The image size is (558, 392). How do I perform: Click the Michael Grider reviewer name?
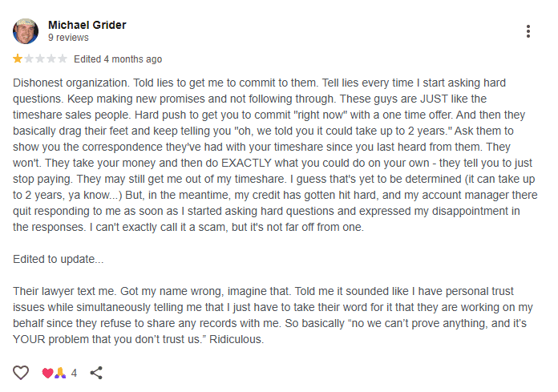(87, 25)
